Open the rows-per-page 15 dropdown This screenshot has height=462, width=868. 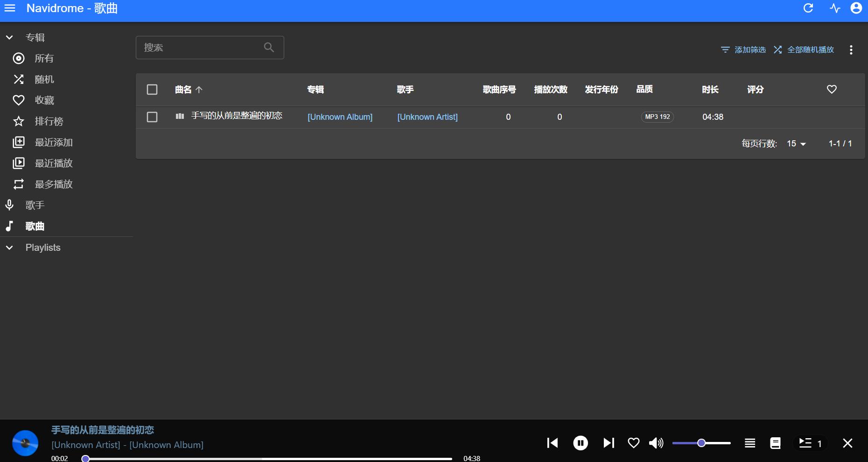[x=796, y=144]
